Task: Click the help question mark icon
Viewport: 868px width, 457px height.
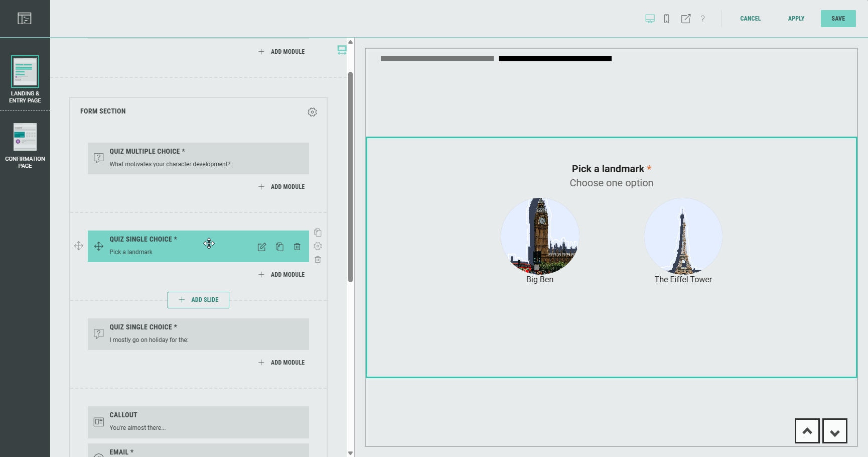Action: pos(702,19)
